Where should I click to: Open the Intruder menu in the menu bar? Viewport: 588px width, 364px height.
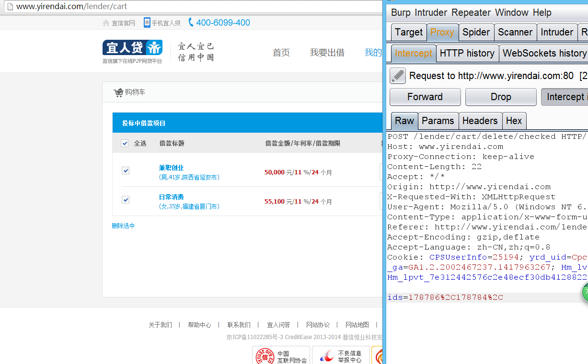[x=431, y=12]
